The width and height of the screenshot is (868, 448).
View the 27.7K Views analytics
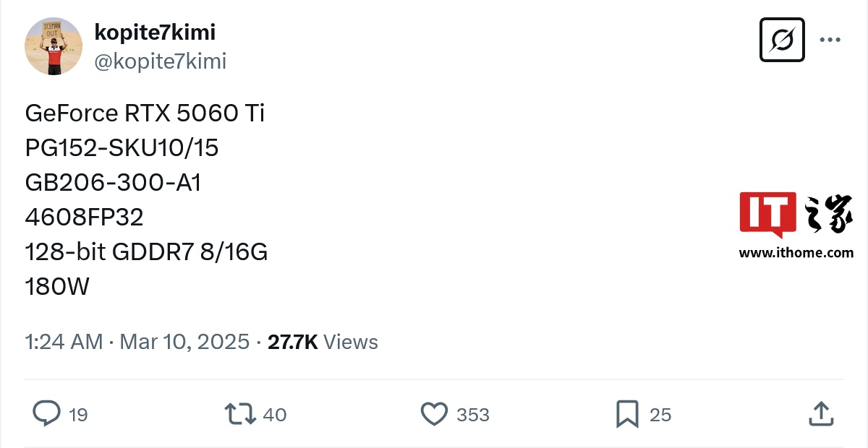(x=323, y=342)
